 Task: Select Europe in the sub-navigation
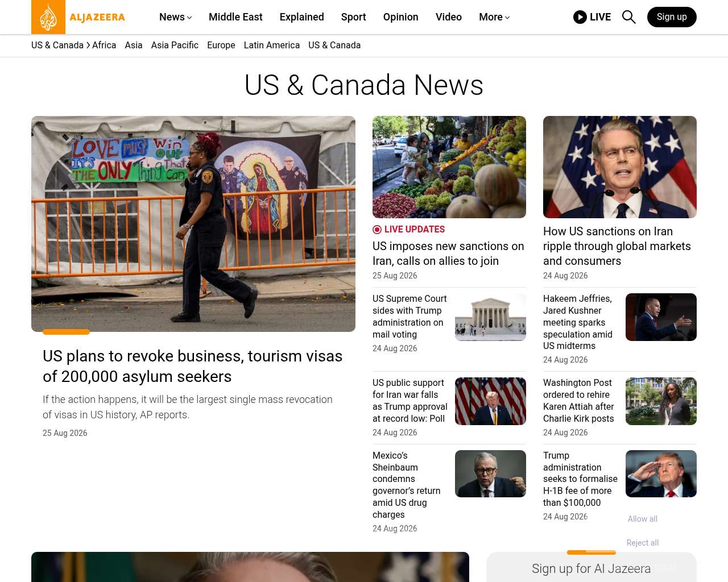pos(221,45)
